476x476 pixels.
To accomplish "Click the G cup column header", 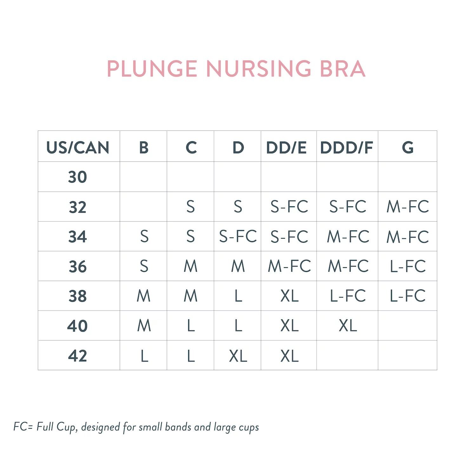I will click(x=408, y=148).
